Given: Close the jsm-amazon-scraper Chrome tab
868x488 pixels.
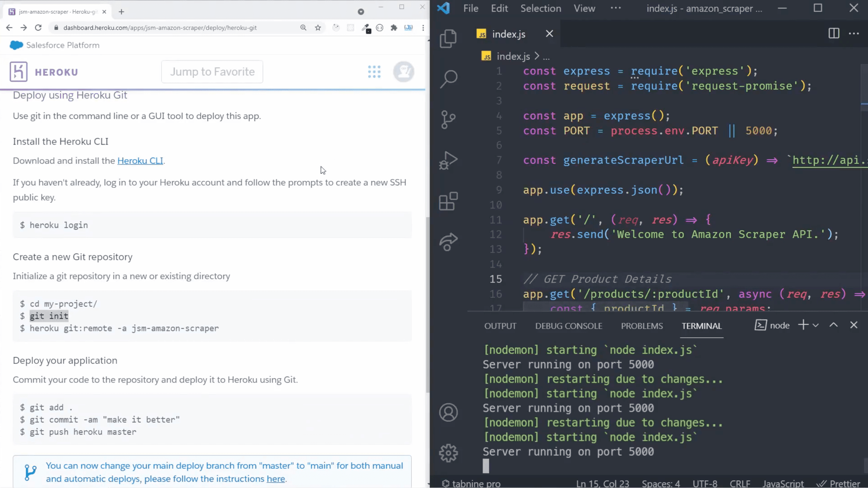Looking at the screenshot, I should click(104, 12).
